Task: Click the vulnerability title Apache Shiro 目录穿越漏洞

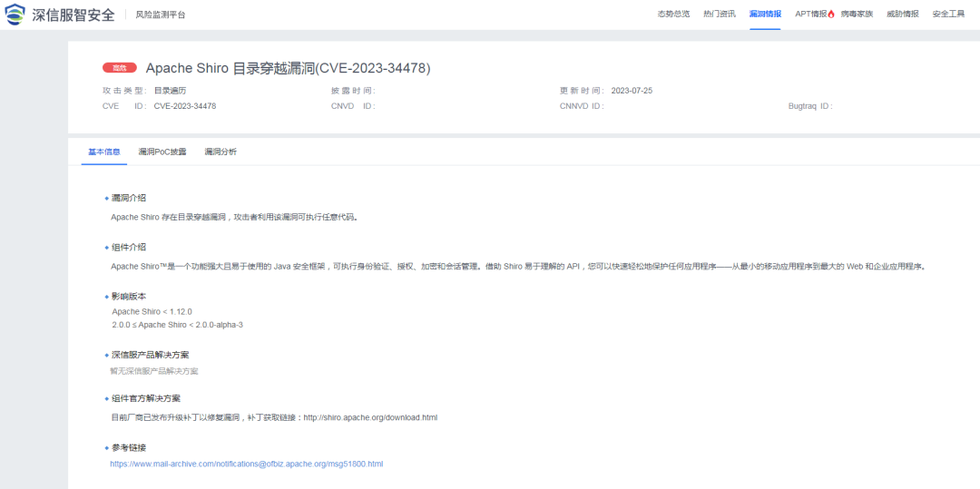Action: coord(289,68)
